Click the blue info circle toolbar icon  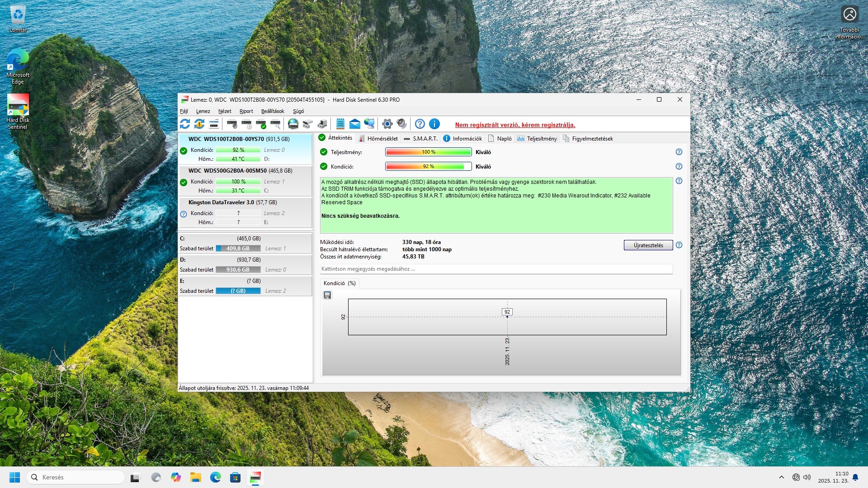coord(434,124)
